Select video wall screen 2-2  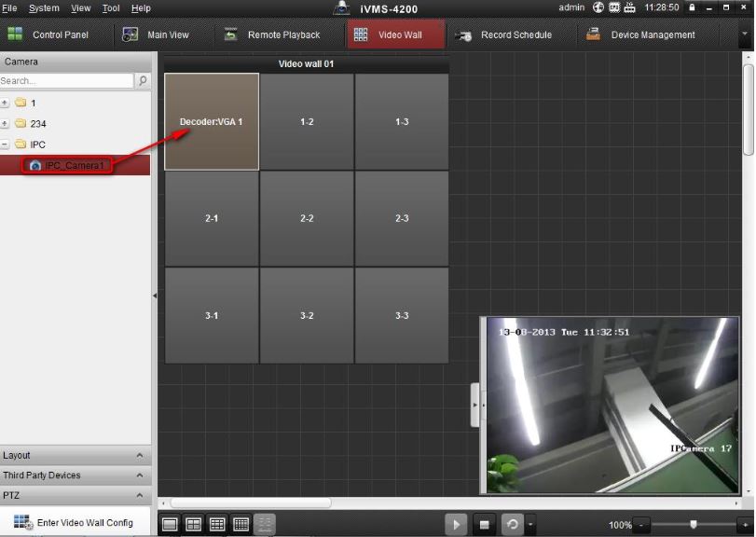pyautogui.click(x=307, y=218)
